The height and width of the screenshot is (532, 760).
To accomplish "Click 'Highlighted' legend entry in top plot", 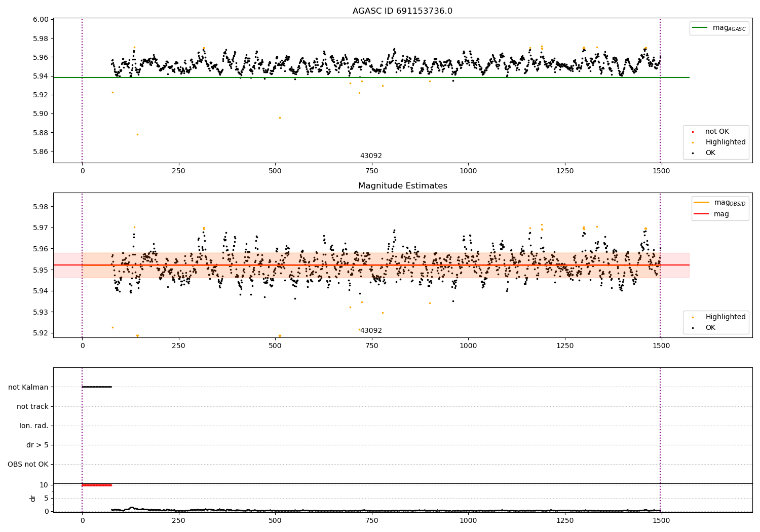I will (725, 142).
